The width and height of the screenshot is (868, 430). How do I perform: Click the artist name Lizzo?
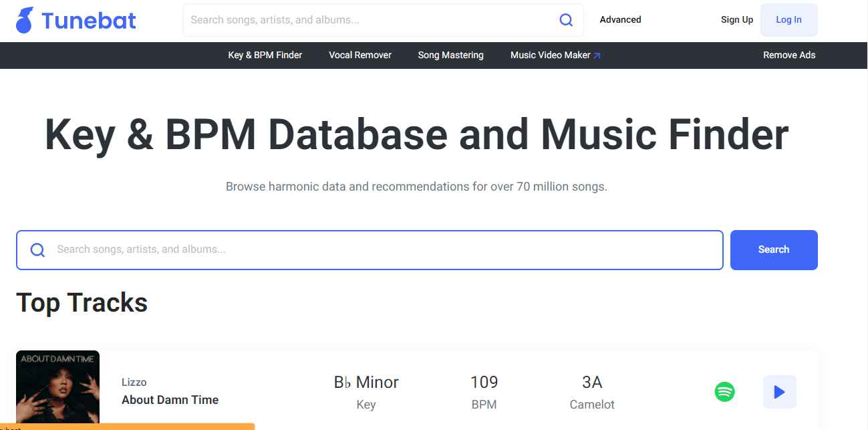pos(134,383)
